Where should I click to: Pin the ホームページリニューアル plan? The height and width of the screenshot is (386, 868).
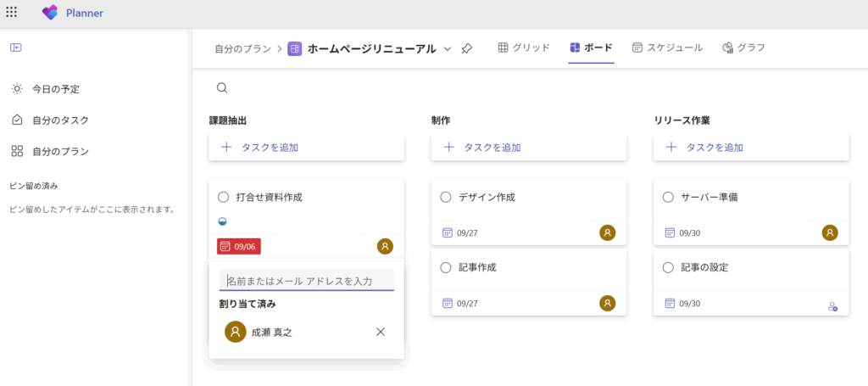tap(467, 48)
